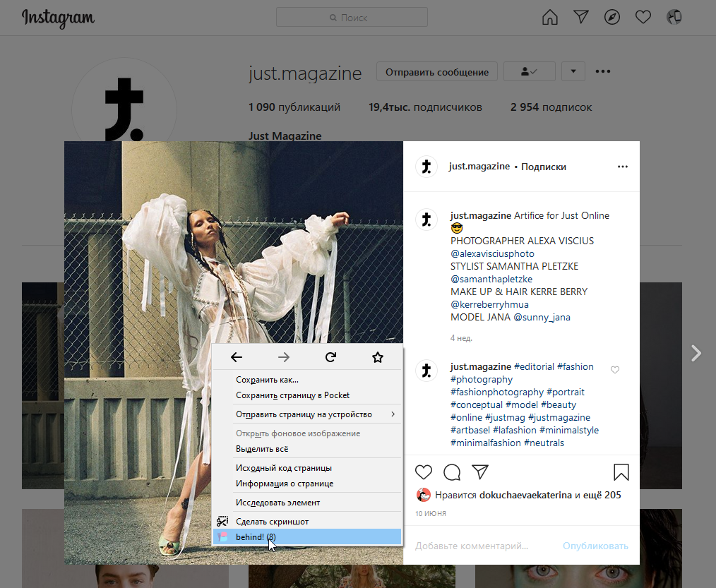The image size is (716, 588).
Task: Go back using context menu arrow
Action: pos(237,357)
